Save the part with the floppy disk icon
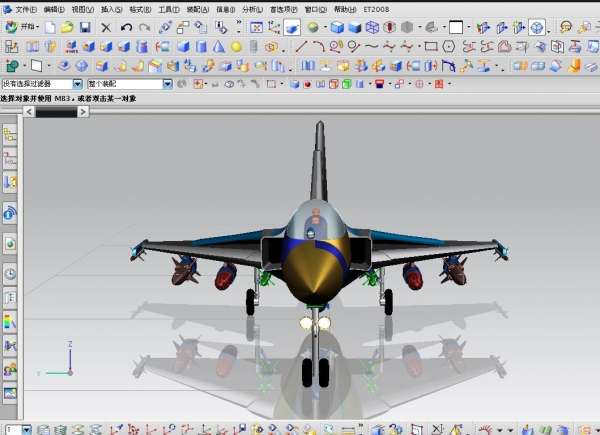This screenshot has width=600, height=435. 85,27
